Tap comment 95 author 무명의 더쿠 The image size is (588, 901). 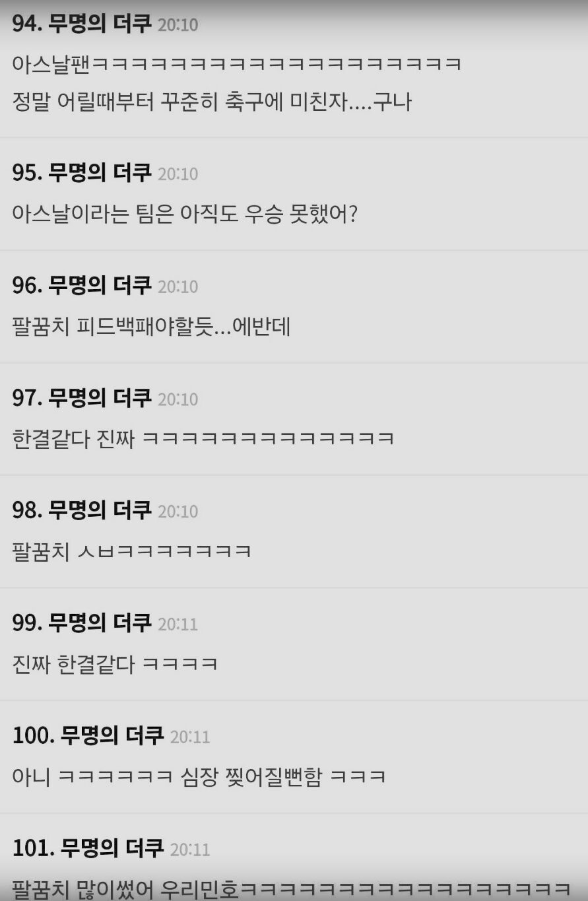[100, 173]
